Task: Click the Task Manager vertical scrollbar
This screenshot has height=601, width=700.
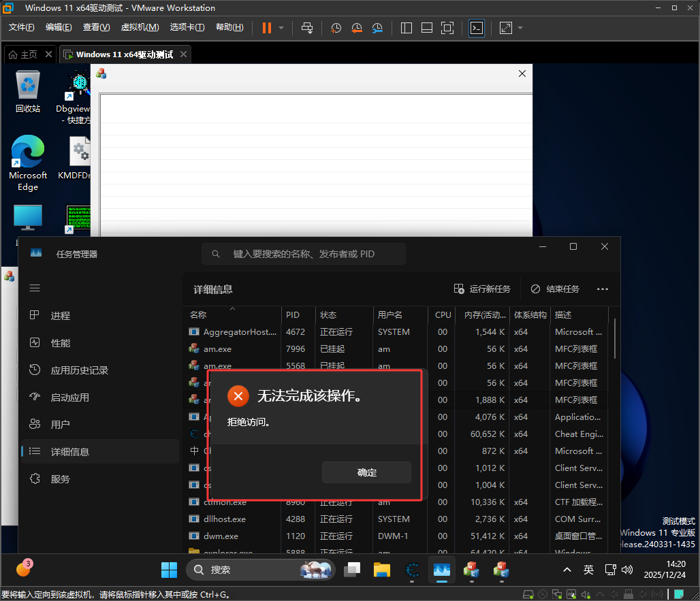Action: [x=615, y=339]
